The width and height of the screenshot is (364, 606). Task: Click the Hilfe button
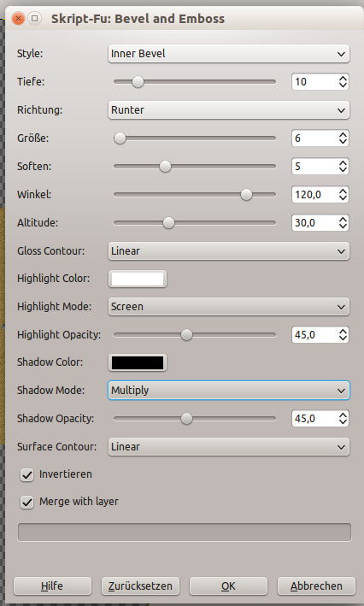pyautogui.click(x=52, y=586)
